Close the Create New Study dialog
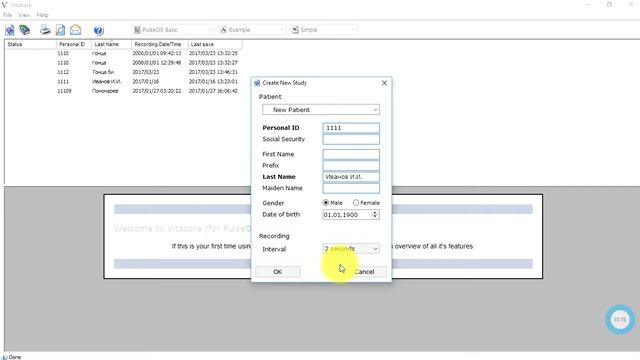This screenshot has height=360, width=640. tap(384, 83)
